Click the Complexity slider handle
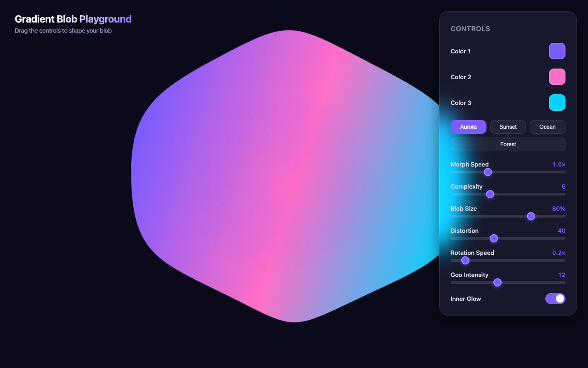This screenshot has width=588, height=368. 490,194
